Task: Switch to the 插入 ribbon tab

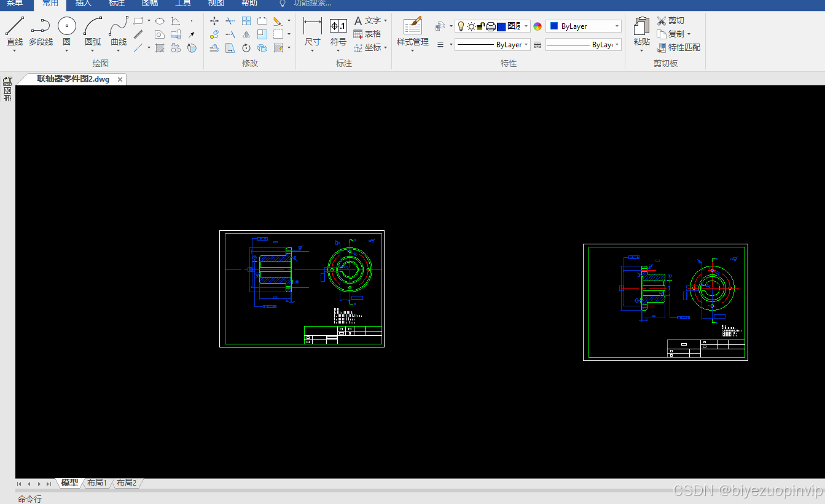Action: (x=83, y=3)
